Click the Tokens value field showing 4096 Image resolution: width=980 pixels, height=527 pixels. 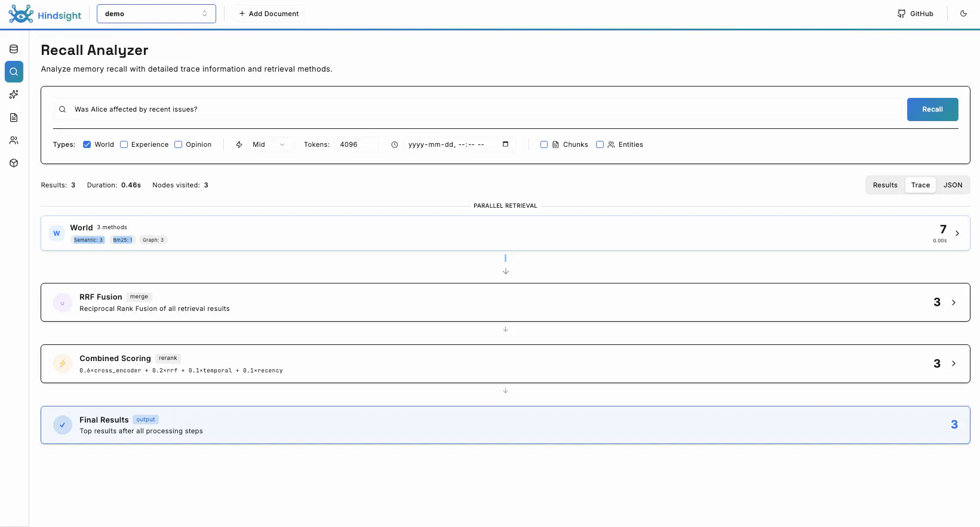pos(357,144)
